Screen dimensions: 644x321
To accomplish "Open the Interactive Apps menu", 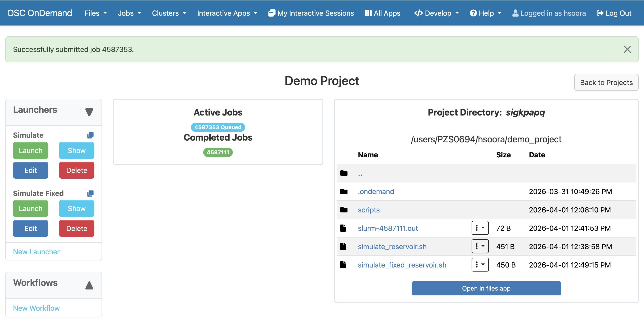I will (227, 13).
